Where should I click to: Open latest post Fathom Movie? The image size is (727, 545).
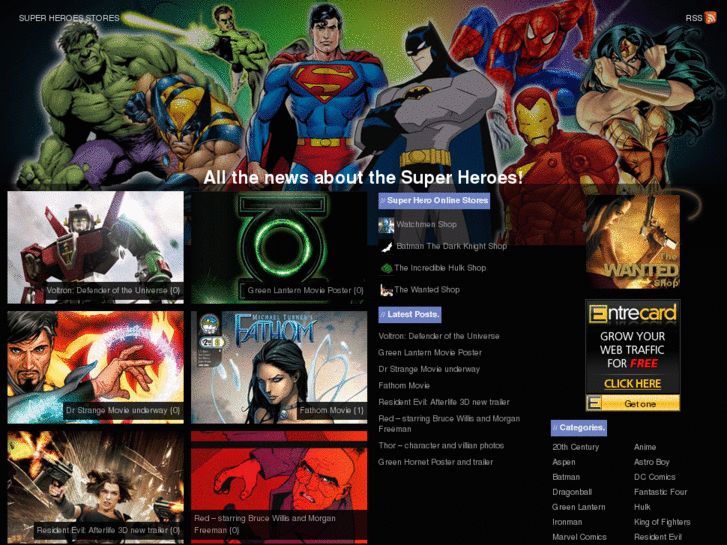click(x=404, y=385)
